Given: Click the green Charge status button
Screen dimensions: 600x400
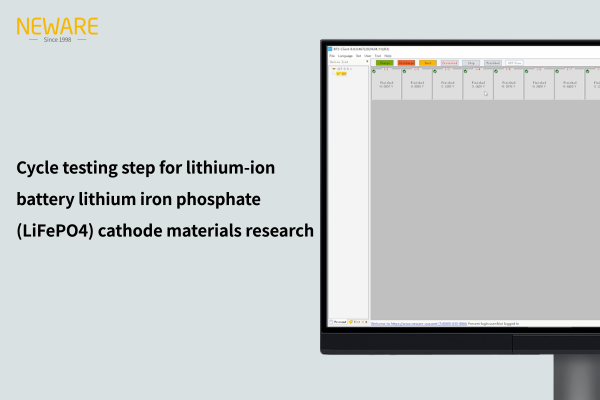Looking at the screenshot, I should (384, 62).
